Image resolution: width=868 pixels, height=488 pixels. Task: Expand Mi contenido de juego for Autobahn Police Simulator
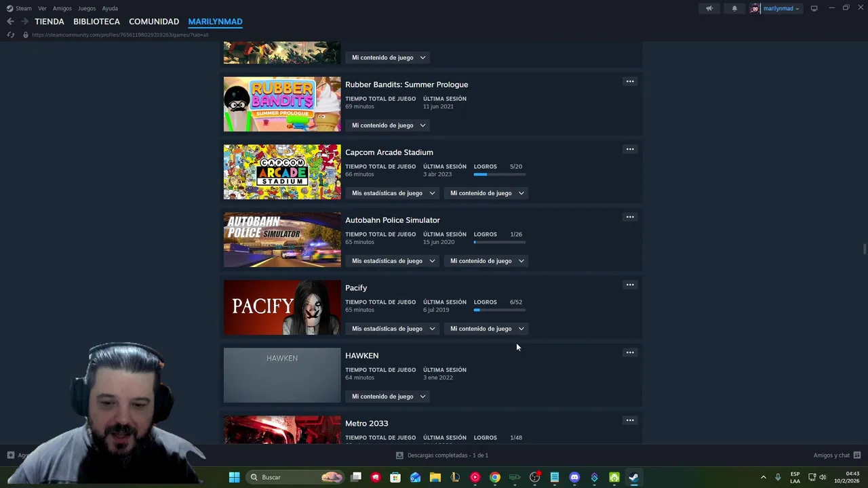point(487,261)
